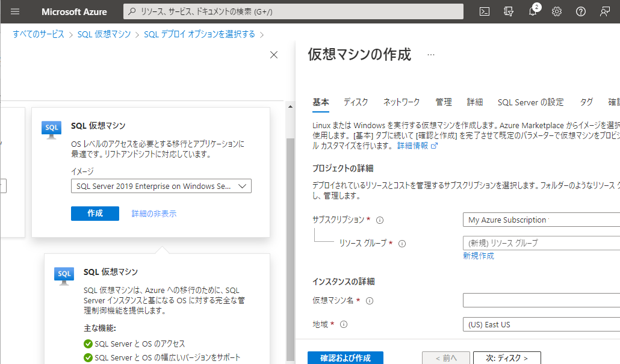The height and width of the screenshot is (364, 620).
Task: Open the My Azure Subscription dropdown
Action: point(541,220)
